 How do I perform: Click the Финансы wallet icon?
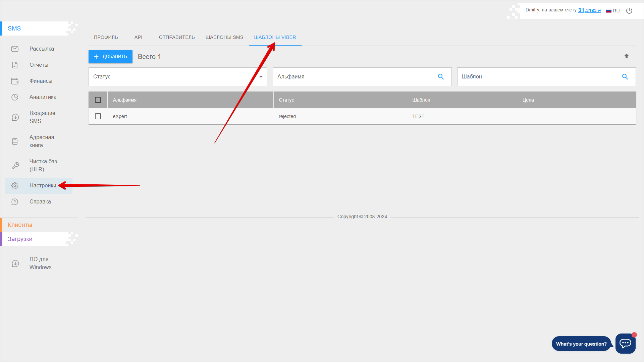pyautogui.click(x=15, y=81)
